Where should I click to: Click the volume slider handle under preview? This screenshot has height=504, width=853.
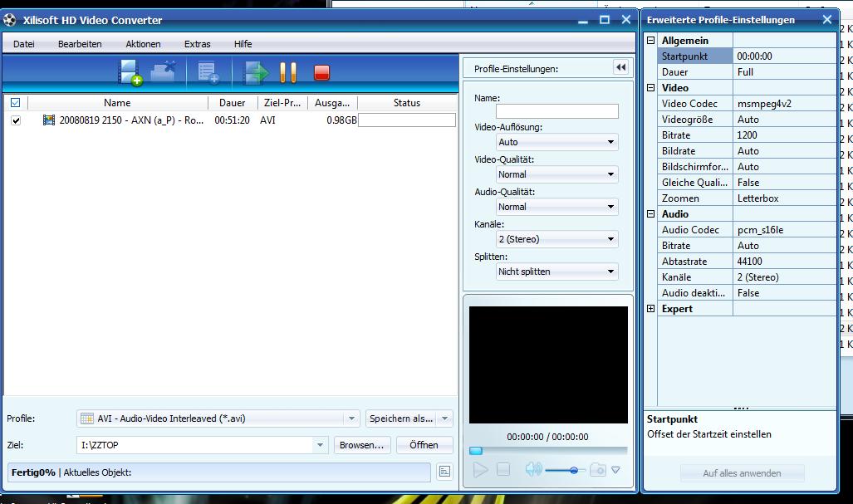(x=574, y=471)
